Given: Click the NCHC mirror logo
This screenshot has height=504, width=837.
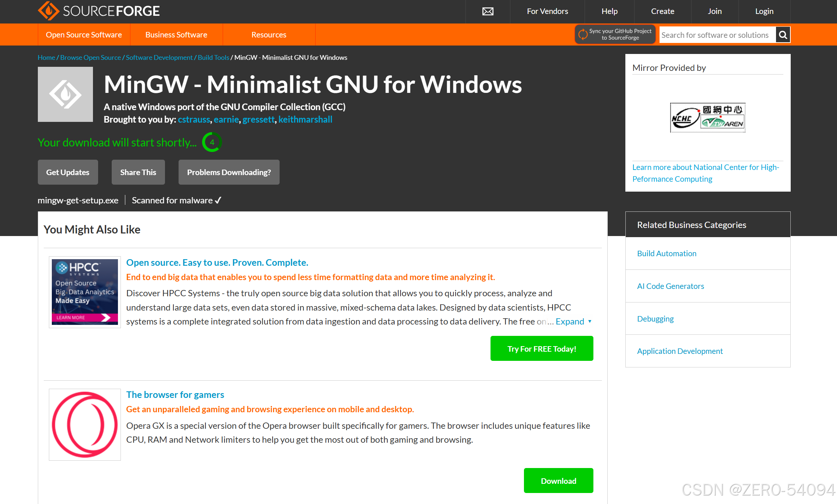Looking at the screenshot, I should click(x=708, y=117).
